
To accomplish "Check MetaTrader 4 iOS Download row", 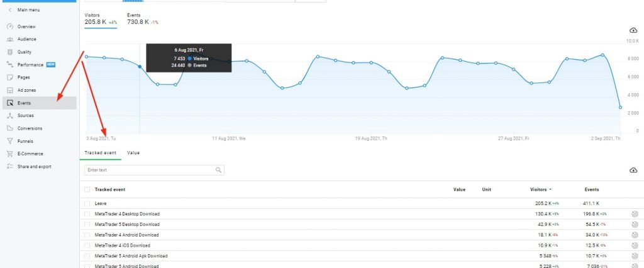I will [x=87, y=245].
